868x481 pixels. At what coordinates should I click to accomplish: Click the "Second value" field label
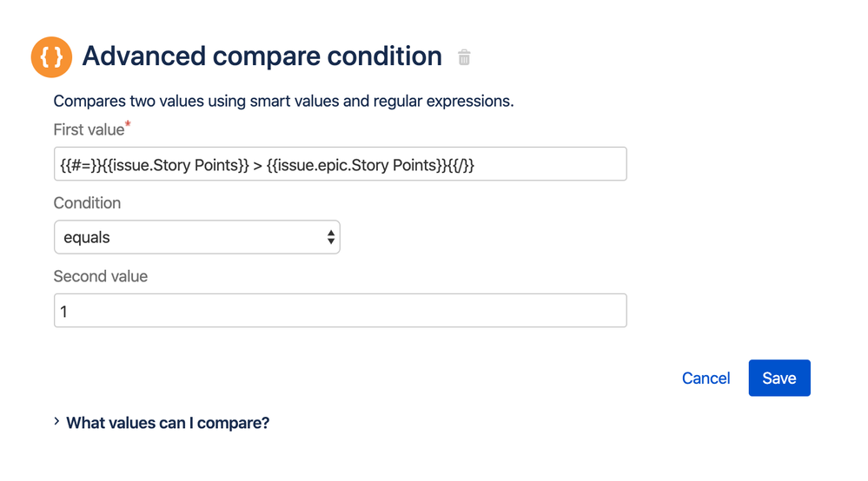(101, 277)
